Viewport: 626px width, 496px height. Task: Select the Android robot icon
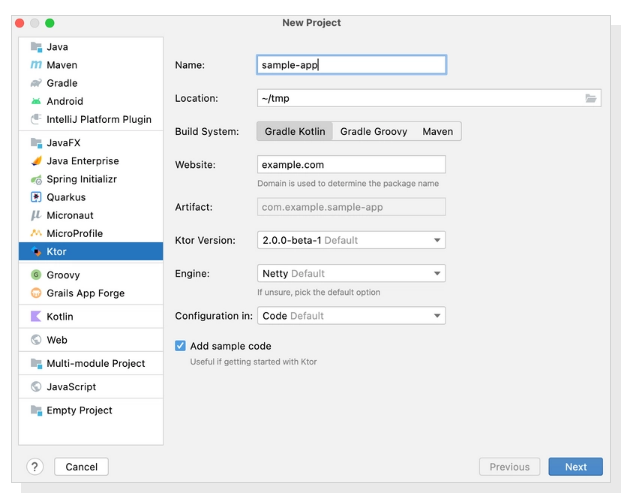pos(36,101)
